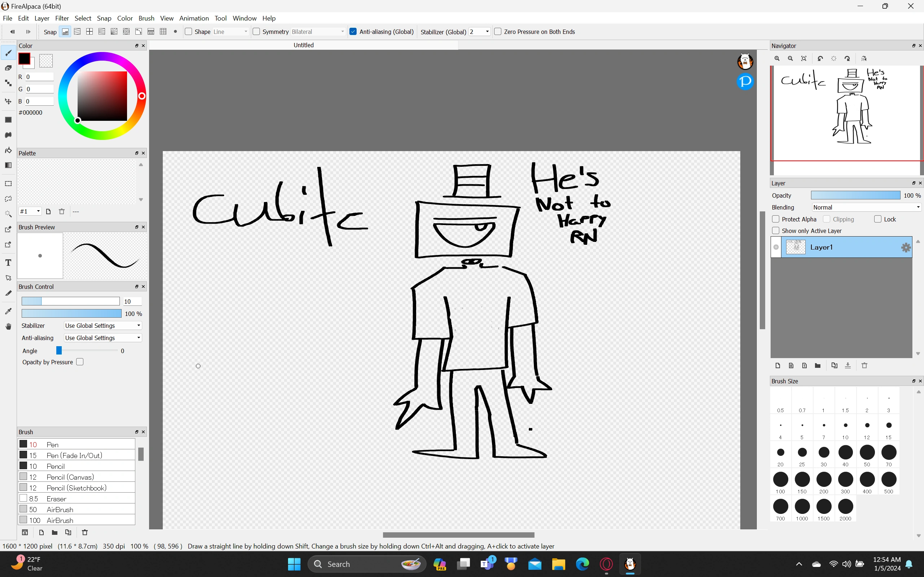Turn on Symmetry drawing

click(256, 32)
